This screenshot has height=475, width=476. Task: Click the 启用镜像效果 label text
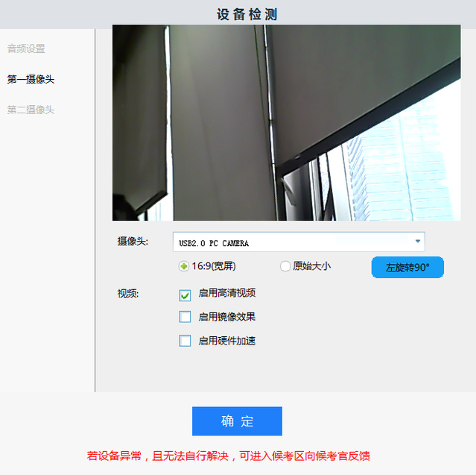pos(227,317)
